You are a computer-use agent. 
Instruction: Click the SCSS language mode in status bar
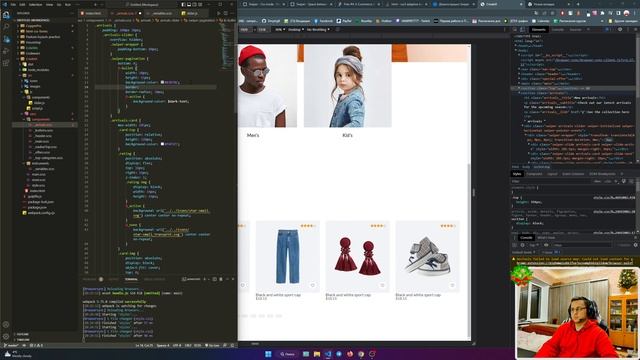tap(198, 345)
